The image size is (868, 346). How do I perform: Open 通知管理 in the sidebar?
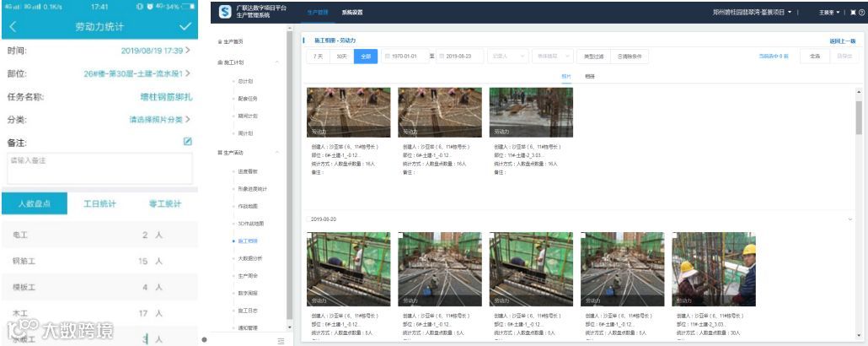pos(248,327)
